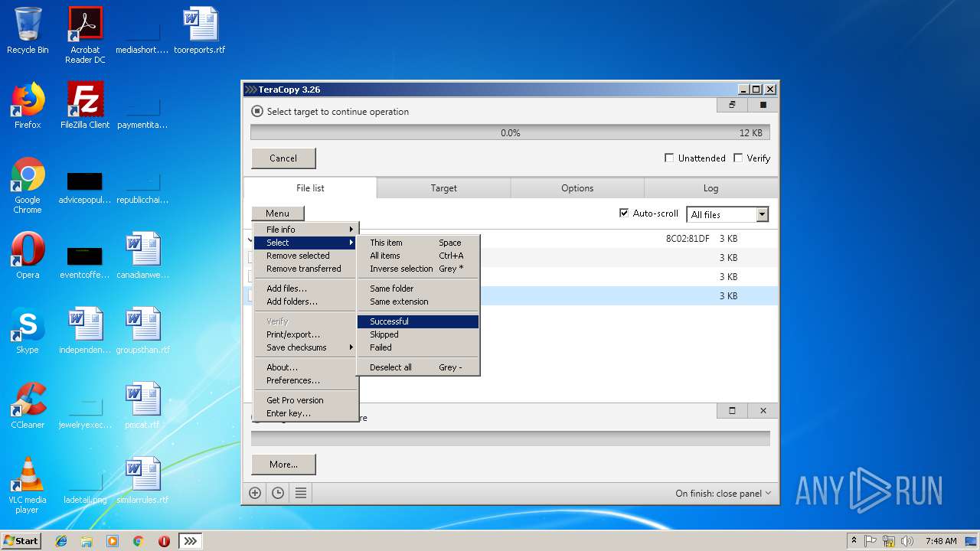Viewport: 980px width, 551px height.
Task: Select the File list tab
Action: click(310, 188)
